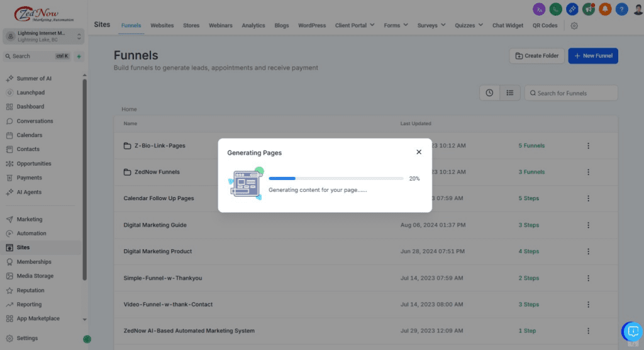
Task: Open options for Calendar Follow Up Pages
Action: pos(588,198)
